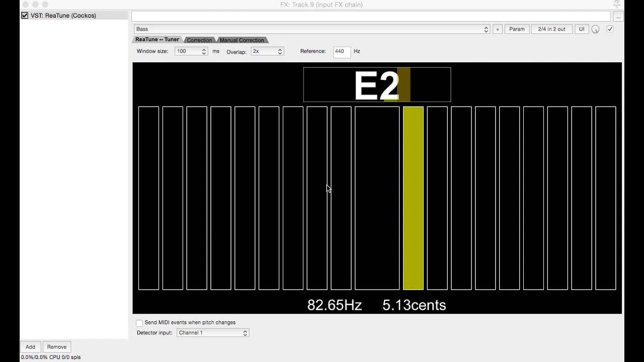Toggle the plugin bypass checkbox at top right
This screenshot has height=362, width=644.
coord(610,29)
